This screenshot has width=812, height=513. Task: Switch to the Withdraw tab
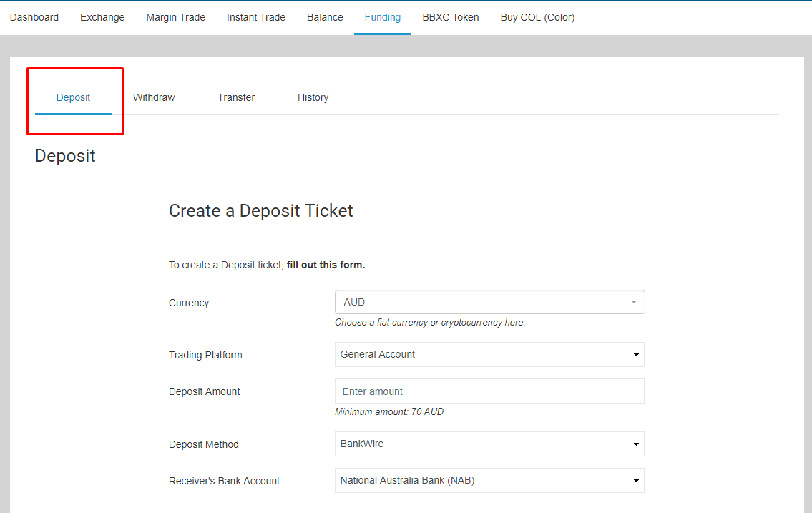click(x=154, y=97)
